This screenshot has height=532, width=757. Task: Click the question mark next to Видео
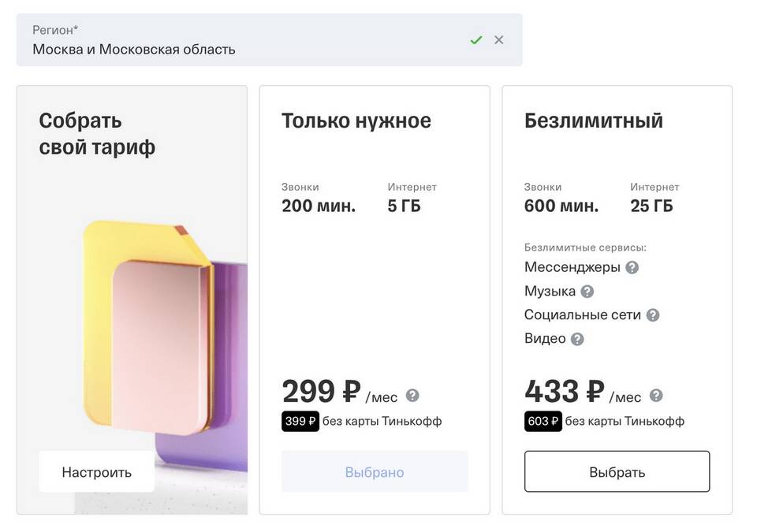coord(577,339)
